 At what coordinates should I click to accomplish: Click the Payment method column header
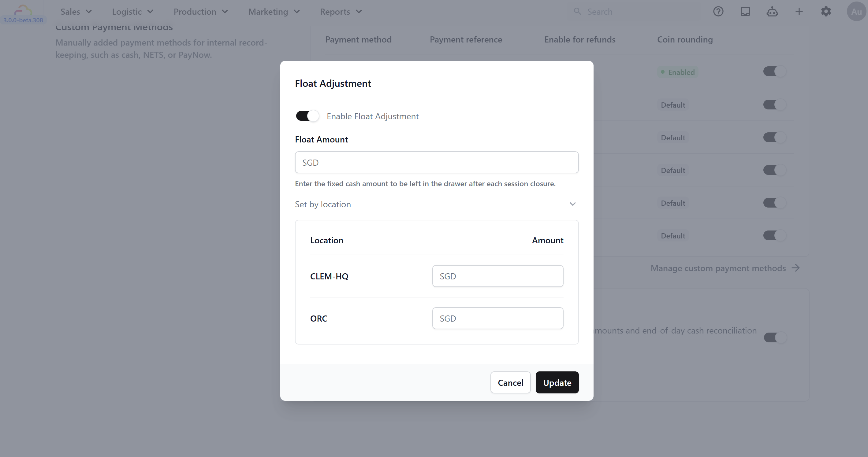[x=358, y=39]
